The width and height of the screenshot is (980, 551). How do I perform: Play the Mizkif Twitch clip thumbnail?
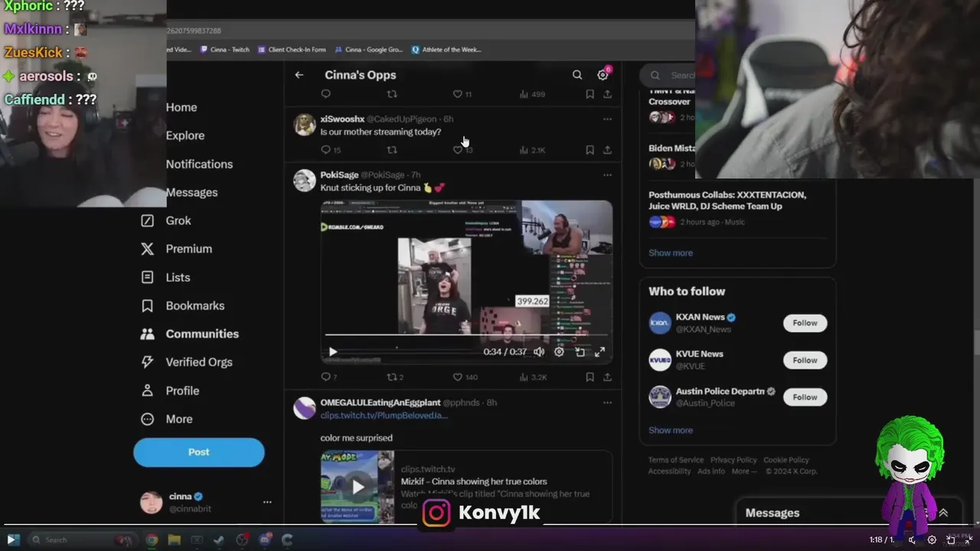tap(358, 487)
